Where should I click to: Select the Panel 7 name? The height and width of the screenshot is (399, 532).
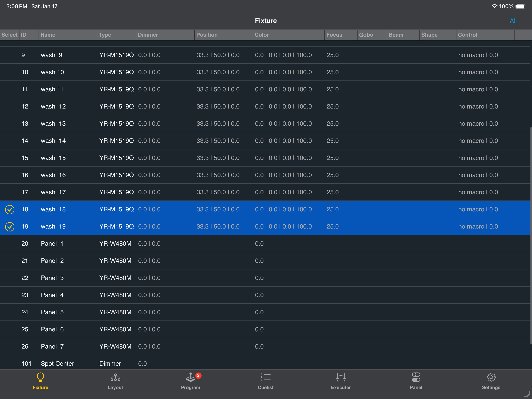coord(52,347)
